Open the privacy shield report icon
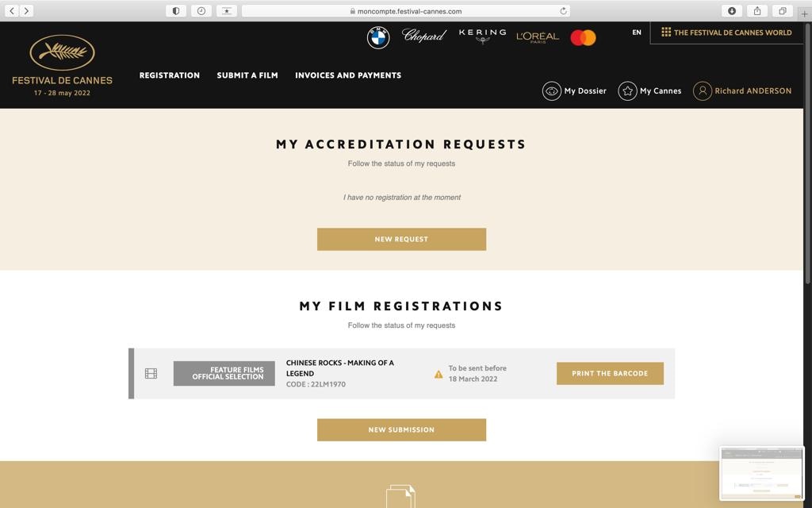This screenshot has height=508, width=812. 176,11
